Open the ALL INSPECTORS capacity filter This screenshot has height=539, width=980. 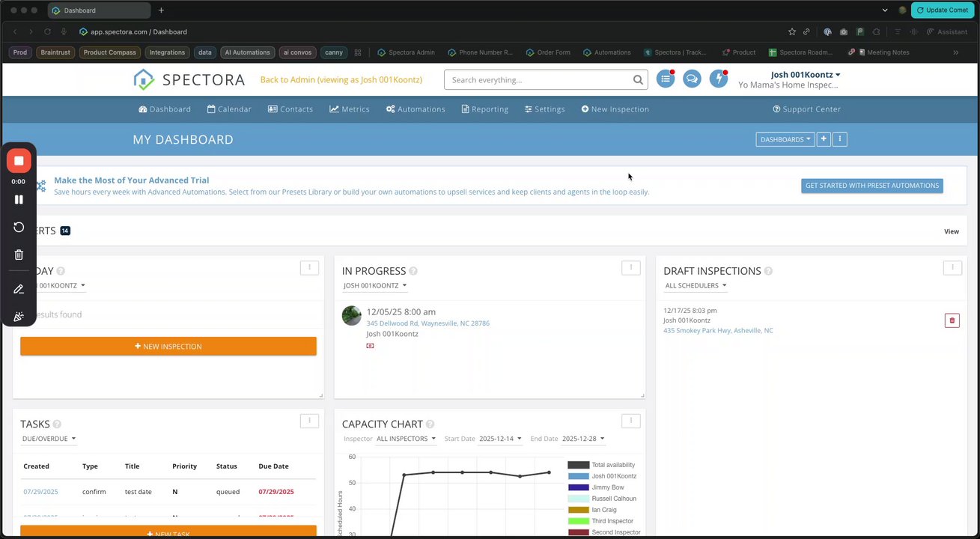coord(406,439)
